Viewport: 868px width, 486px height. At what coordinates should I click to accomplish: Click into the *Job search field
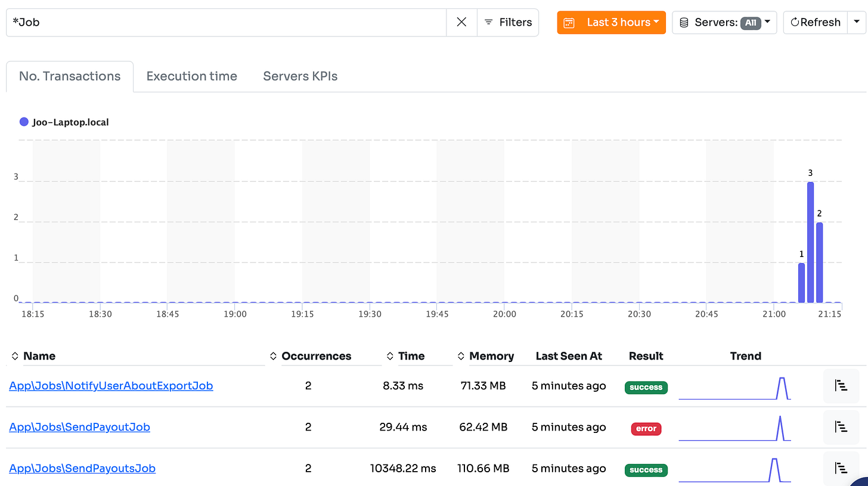coord(226,23)
